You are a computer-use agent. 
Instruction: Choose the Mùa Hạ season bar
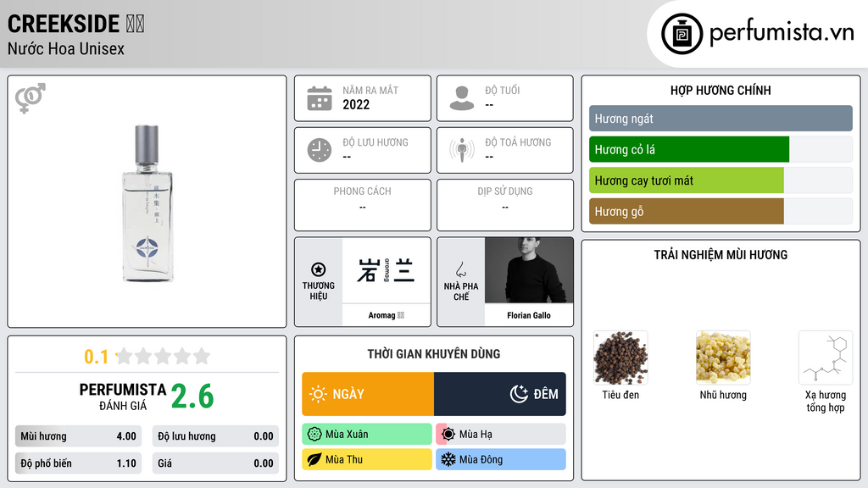(x=501, y=435)
